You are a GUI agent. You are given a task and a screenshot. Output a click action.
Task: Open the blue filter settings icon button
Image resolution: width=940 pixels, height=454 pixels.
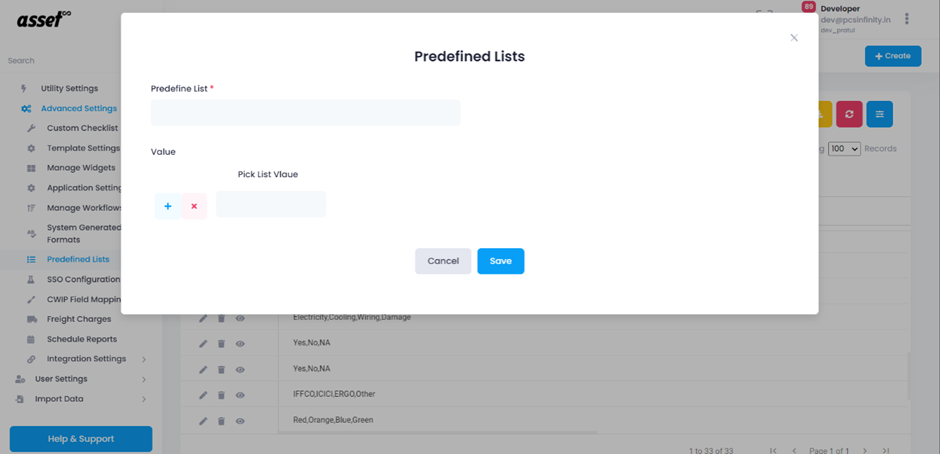pos(879,114)
